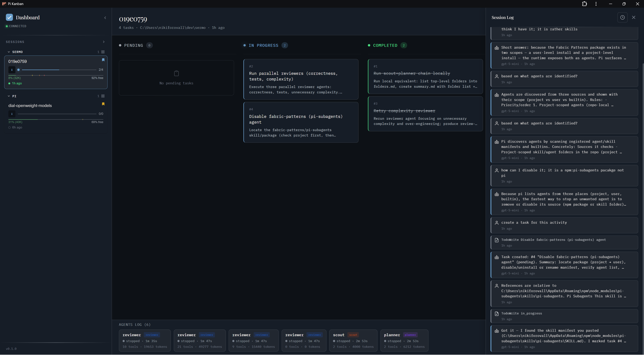Collapse the sidebar with the left chevron
The height and width of the screenshot is (355, 644).
coord(105,18)
